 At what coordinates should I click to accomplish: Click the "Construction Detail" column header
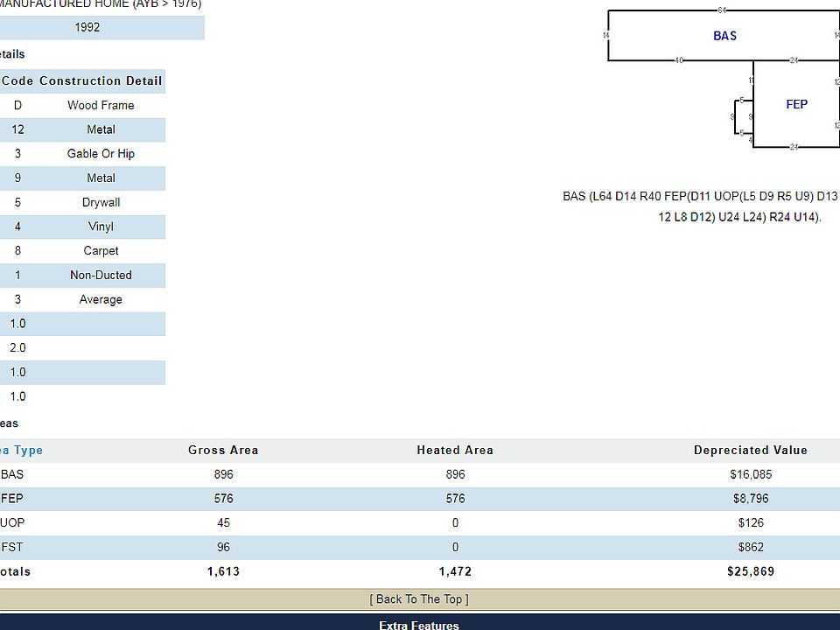tap(101, 80)
